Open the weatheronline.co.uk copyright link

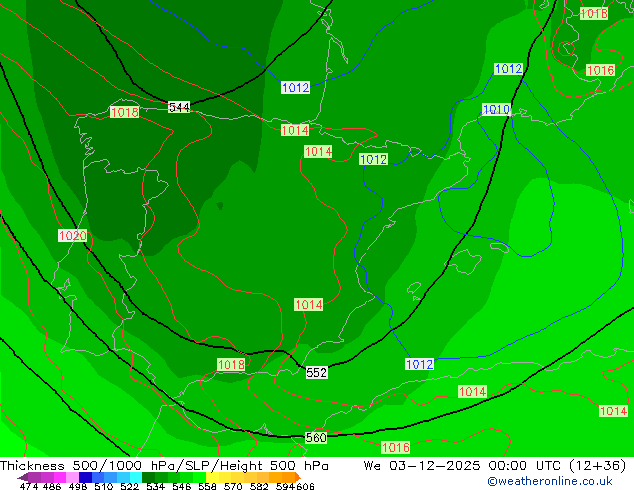(550, 481)
